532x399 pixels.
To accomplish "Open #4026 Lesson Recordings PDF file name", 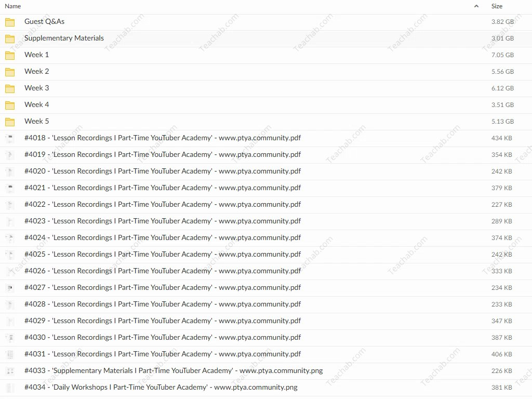I will (x=163, y=271).
